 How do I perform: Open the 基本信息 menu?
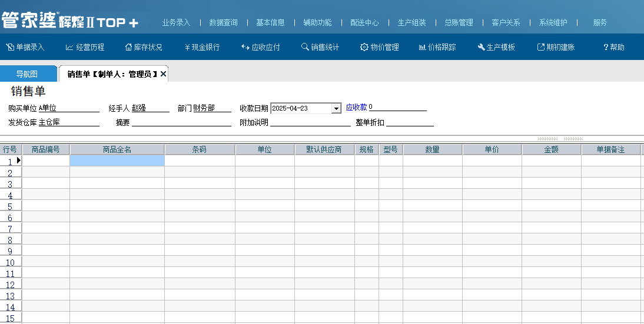(x=270, y=22)
